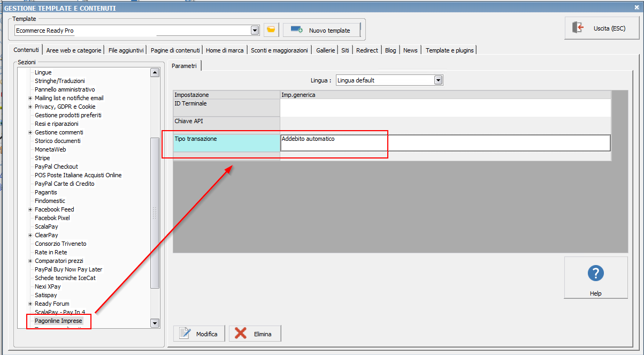Select Pagantis in the sections tree
This screenshot has width=644, height=355.
(46, 192)
